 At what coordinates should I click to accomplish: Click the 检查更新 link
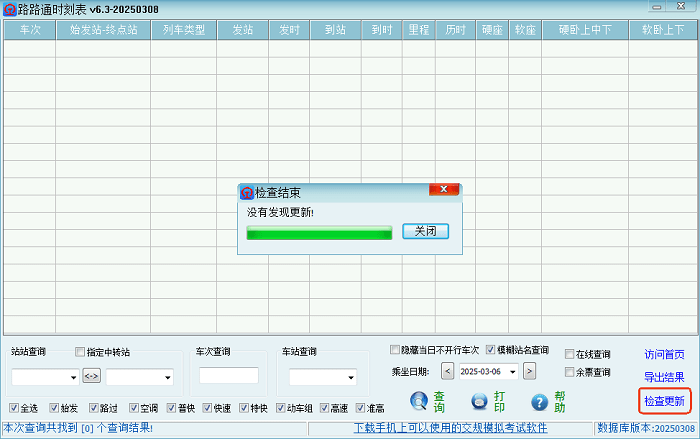click(664, 401)
